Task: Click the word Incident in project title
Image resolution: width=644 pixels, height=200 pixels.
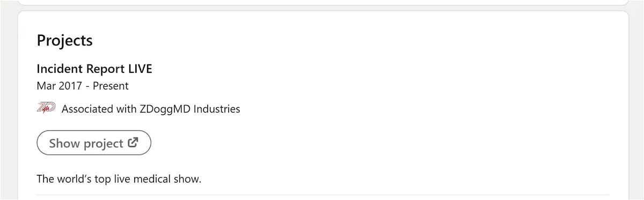Action: pyautogui.click(x=58, y=69)
